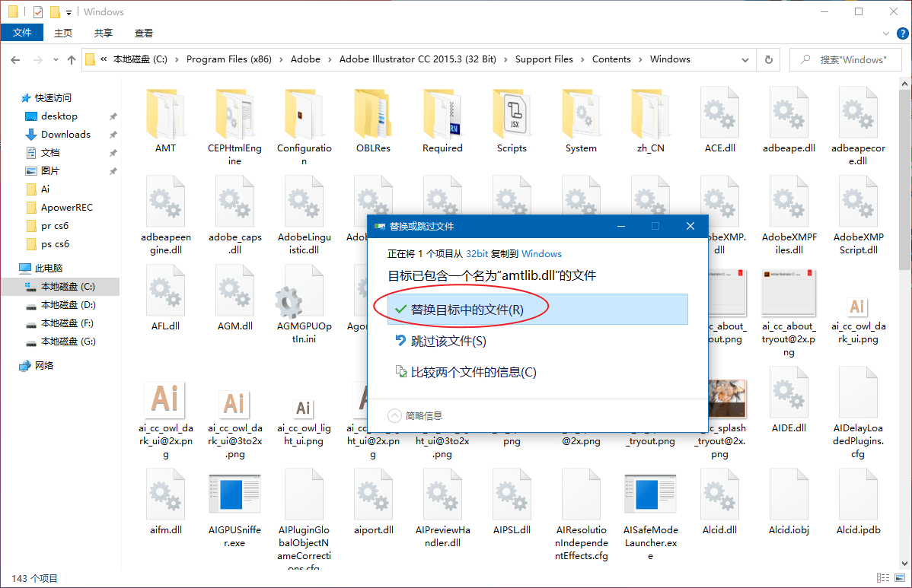
Task: Select the adobe_caps.dll file
Action: [234, 215]
